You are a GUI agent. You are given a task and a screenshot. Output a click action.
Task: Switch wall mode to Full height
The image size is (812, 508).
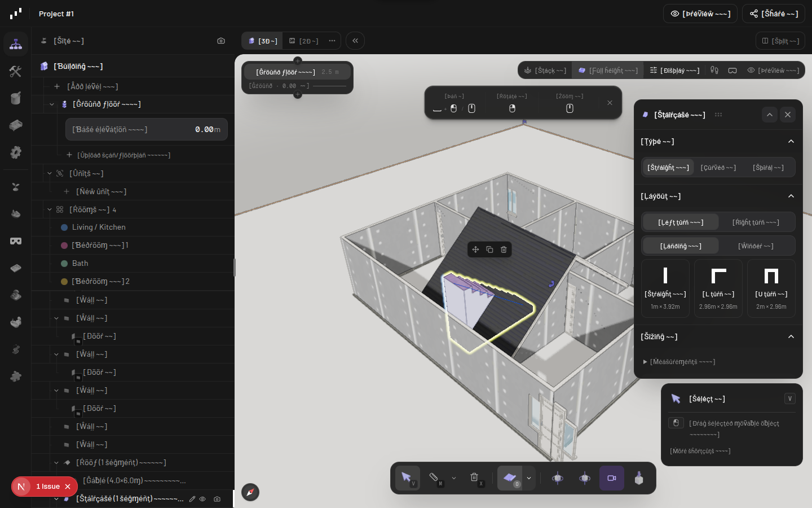tap(608, 71)
